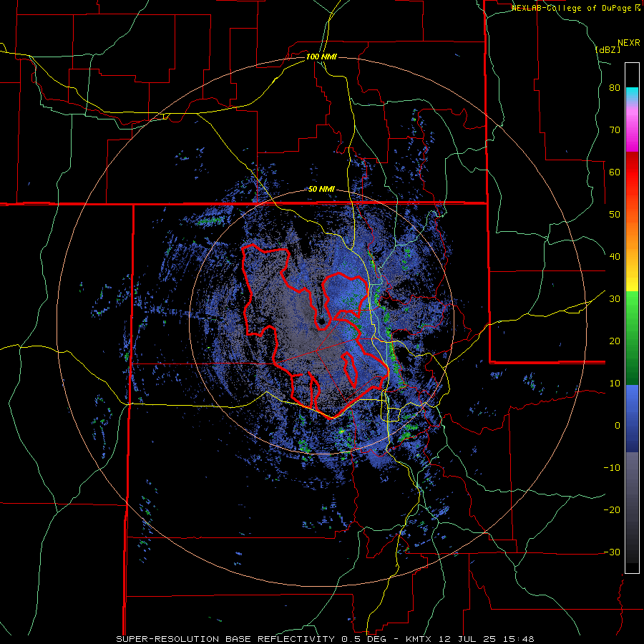644x644 pixels.
Task: Click the -20 value on the dBZ scale
Action: click(x=612, y=510)
